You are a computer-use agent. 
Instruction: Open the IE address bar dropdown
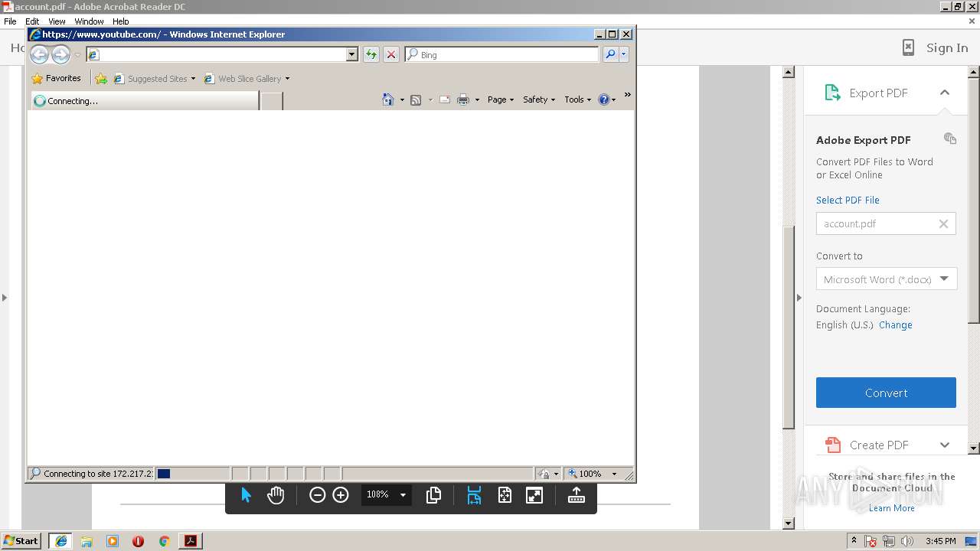pos(352,54)
